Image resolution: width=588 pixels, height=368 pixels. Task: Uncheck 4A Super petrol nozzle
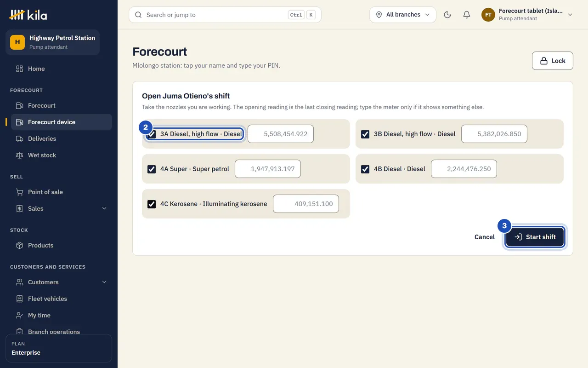[x=152, y=169]
